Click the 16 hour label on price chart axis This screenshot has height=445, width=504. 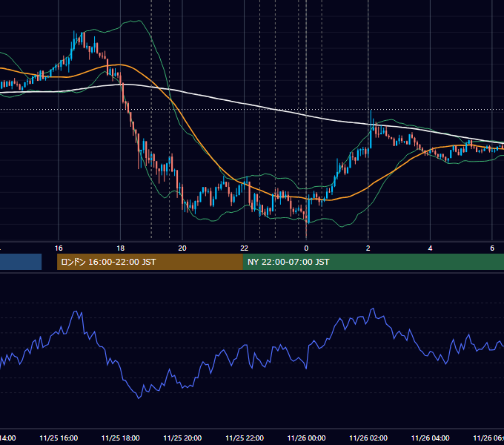(x=59, y=248)
